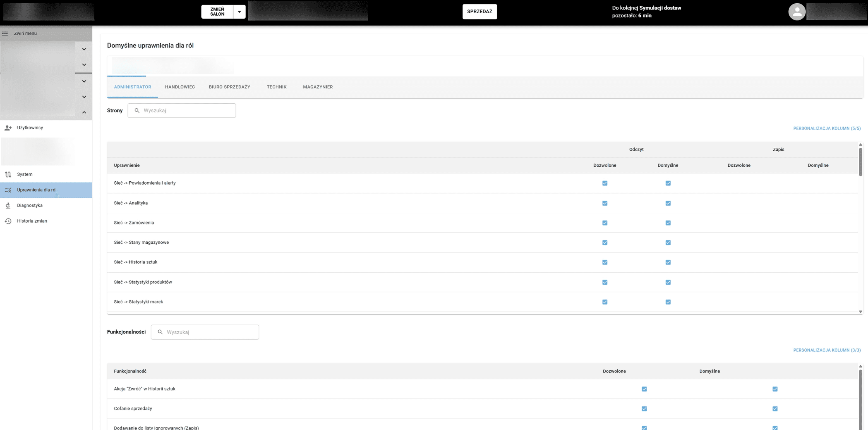This screenshot has width=868, height=430.
Task: Open Historia zmian in the sidebar
Action: pos(46,221)
